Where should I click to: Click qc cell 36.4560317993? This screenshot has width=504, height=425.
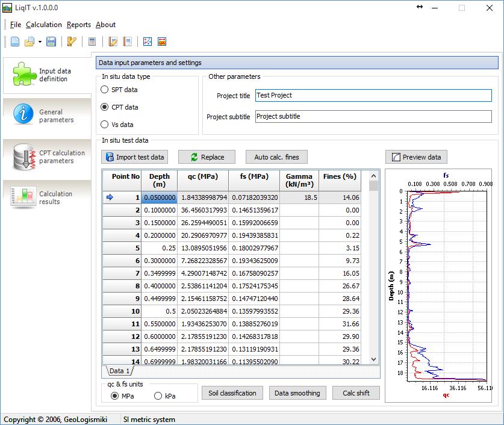click(x=203, y=210)
